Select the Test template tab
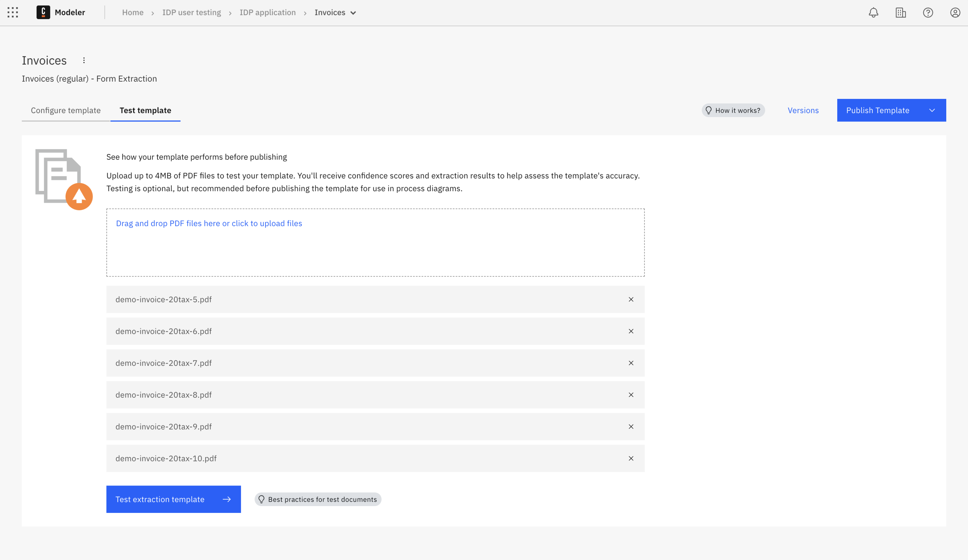Screen dimensions: 968x560 pyautogui.click(x=145, y=110)
